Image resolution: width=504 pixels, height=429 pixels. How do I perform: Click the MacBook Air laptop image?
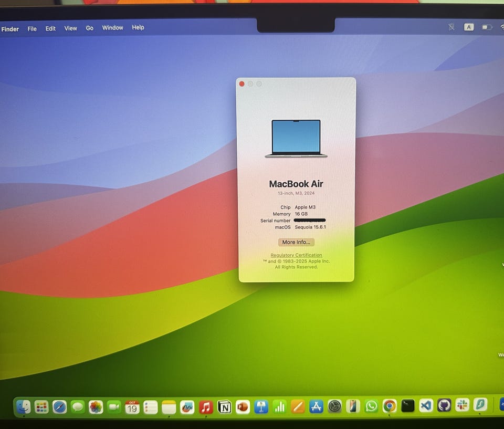pyautogui.click(x=296, y=139)
